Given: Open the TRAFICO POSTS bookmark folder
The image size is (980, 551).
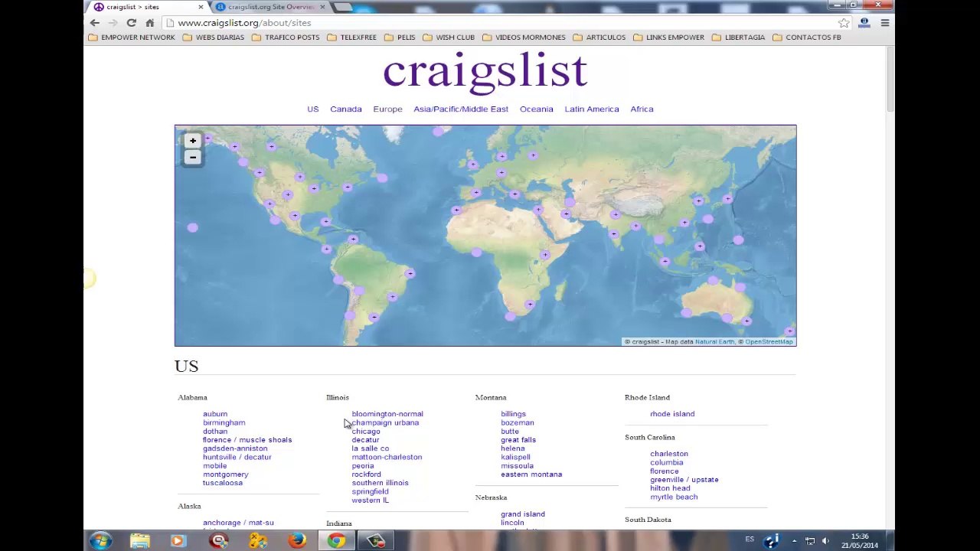Looking at the screenshot, I should point(286,37).
